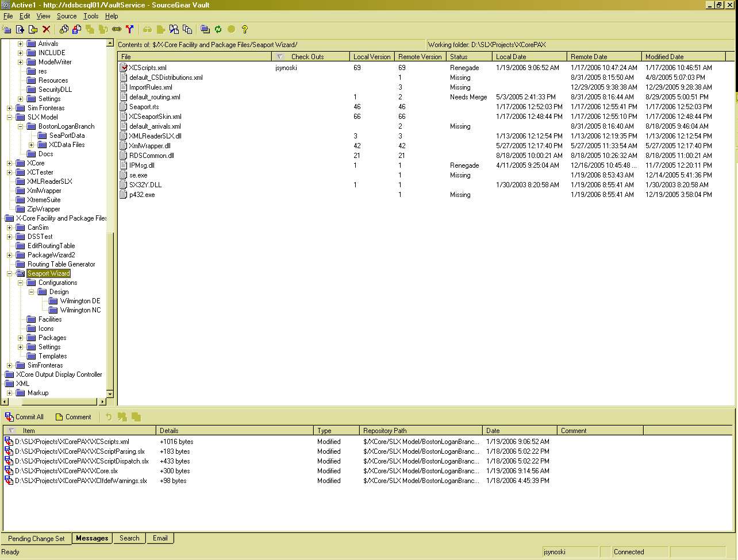
Task: Click the show differences toolbar icon
Action: 174,29
